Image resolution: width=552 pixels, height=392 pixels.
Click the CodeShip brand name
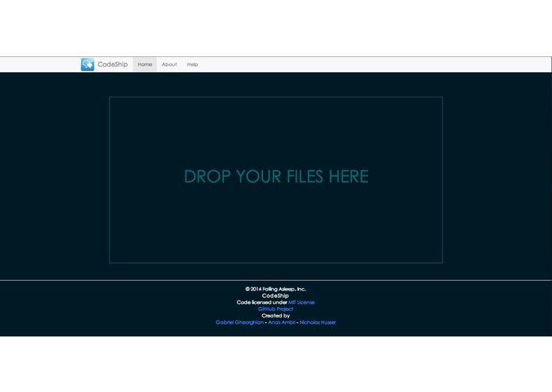(x=113, y=64)
